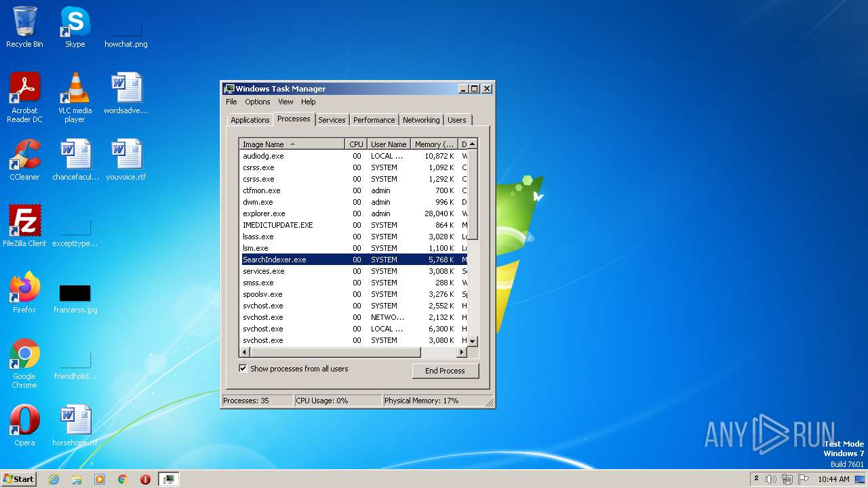Select the lsass.exe process row
Screen dimensions: 868x488
[354, 237]
